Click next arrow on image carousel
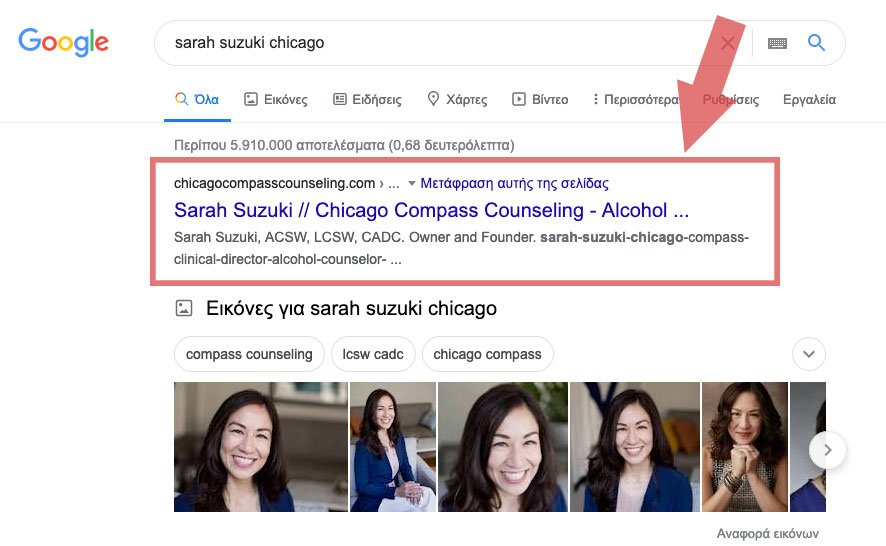This screenshot has width=886, height=546. pyautogui.click(x=827, y=450)
